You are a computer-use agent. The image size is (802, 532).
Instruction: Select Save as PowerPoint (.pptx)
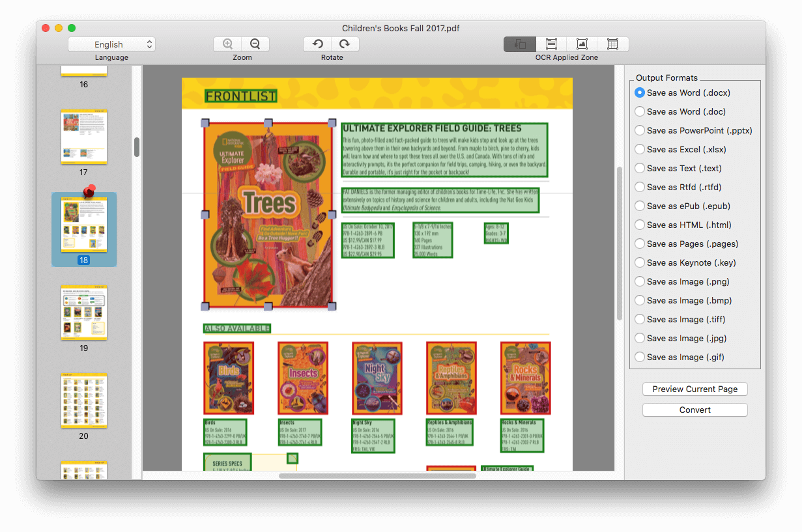(x=693, y=130)
